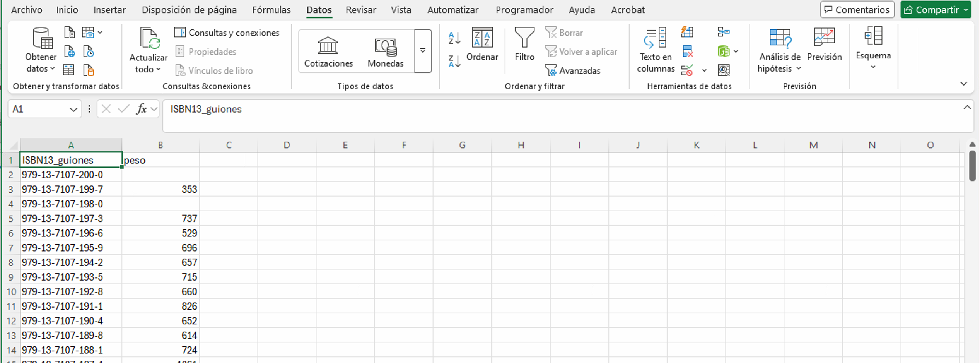Expand Tipos de datos gallery arrow
The width and height of the screenshot is (980, 363).
click(x=423, y=51)
